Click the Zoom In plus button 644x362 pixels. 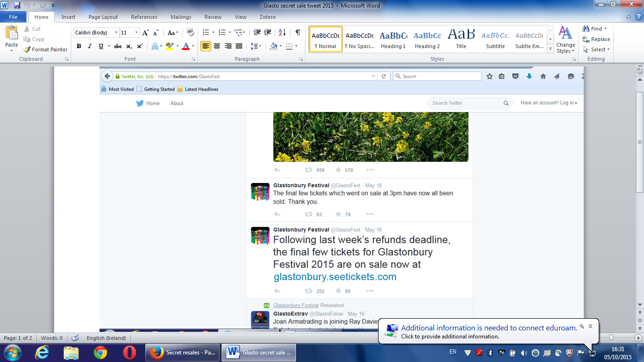click(x=638, y=338)
